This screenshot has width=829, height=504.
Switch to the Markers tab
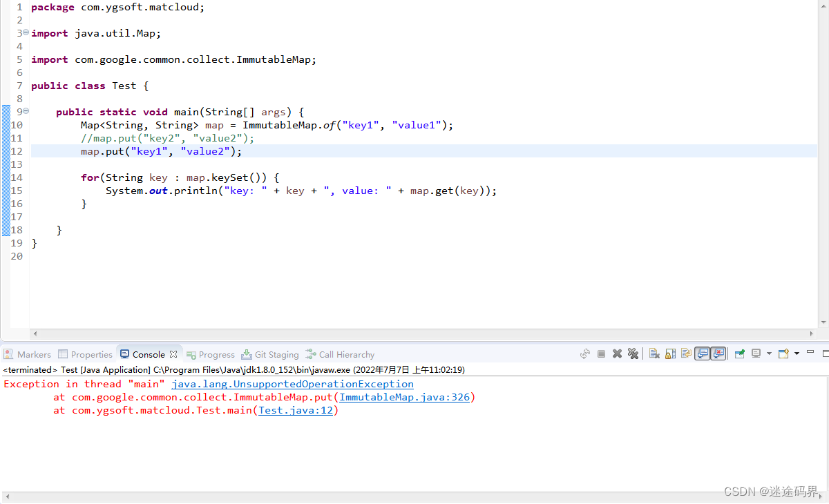28,354
